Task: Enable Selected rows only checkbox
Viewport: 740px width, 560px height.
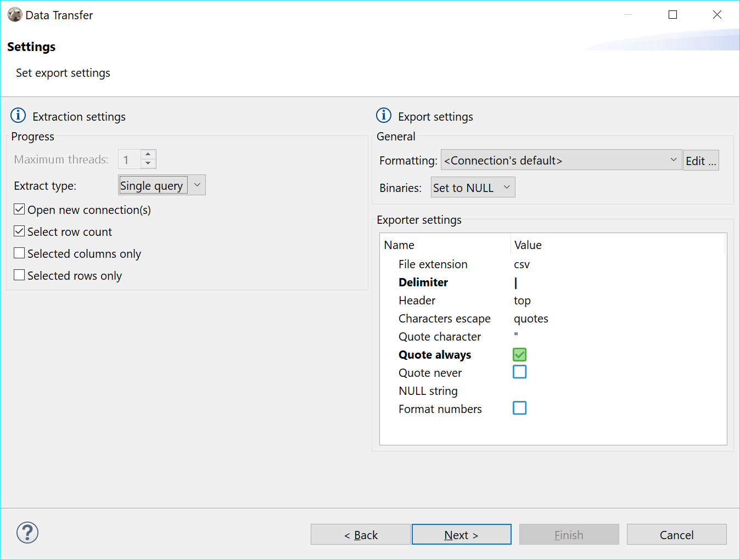Action: (19, 275)
